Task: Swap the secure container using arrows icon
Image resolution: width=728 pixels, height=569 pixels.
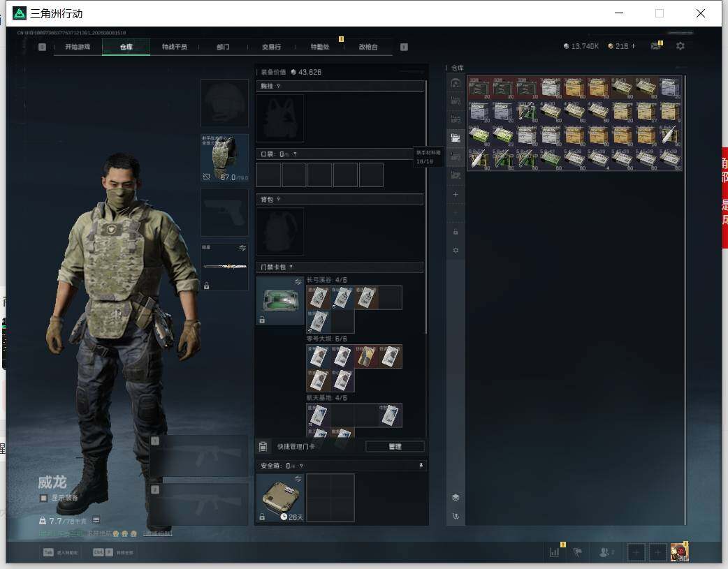Action: [x=298, y=478]
